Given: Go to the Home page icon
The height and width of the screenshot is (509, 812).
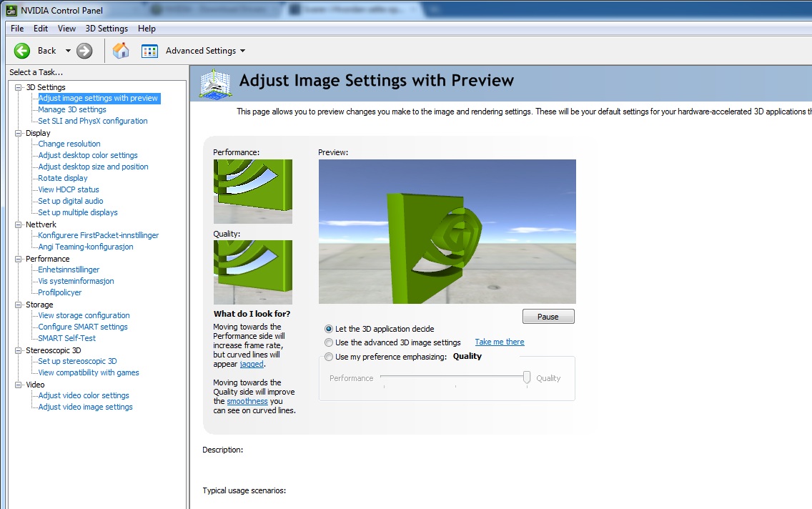Looking at the screenshot, I should [x=121, y=51].
